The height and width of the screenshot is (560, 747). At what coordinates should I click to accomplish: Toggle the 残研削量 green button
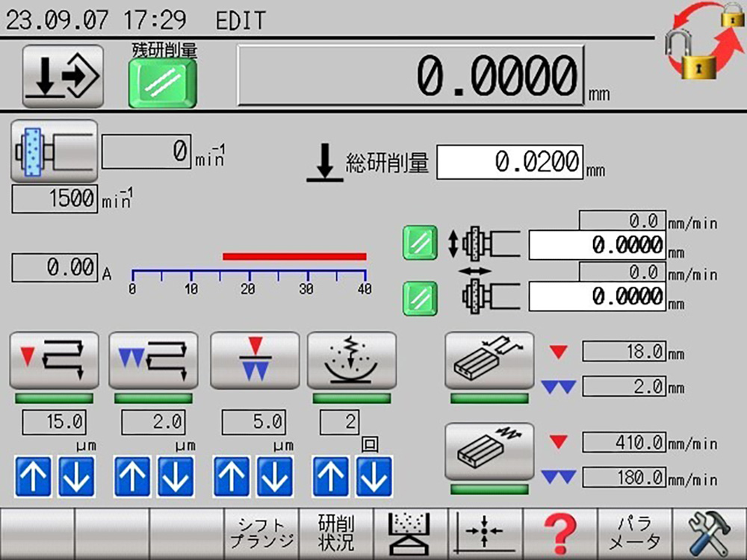[x=162, y=83]
